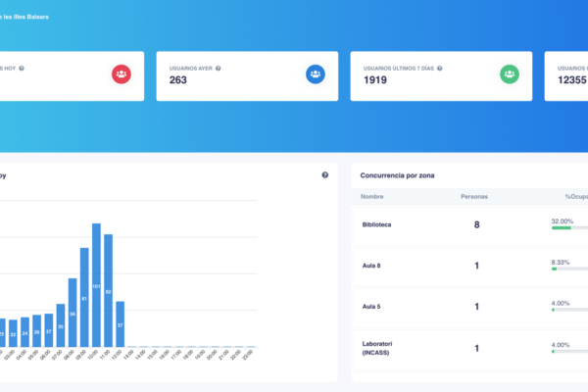Click the green users icon for last 7 days
This screenshot has width=588, height=392.
(509, 74)
